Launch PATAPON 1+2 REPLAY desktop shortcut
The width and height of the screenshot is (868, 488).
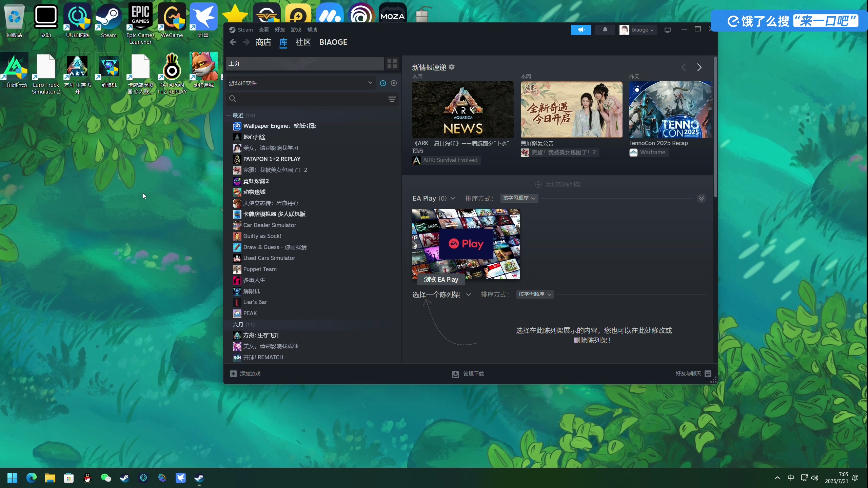pos(172,74)
